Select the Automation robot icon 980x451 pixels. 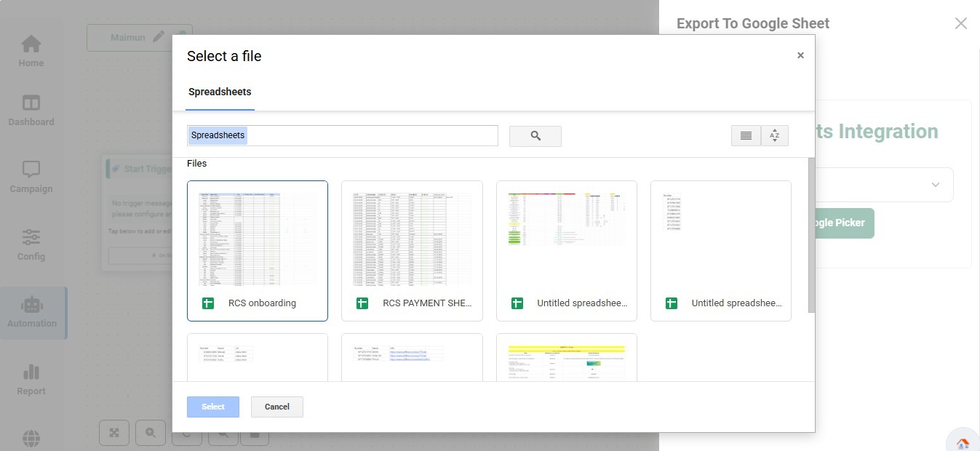31,304
